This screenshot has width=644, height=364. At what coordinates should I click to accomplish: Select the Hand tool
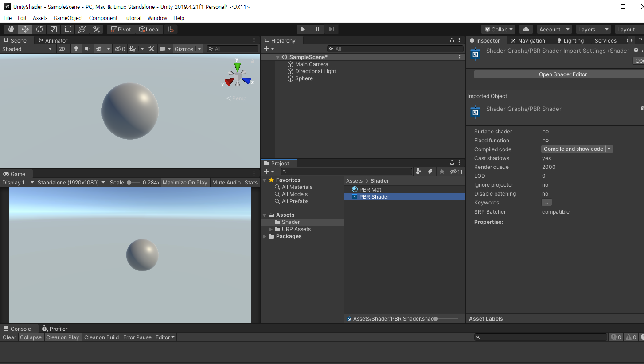(x=11, y=29)
